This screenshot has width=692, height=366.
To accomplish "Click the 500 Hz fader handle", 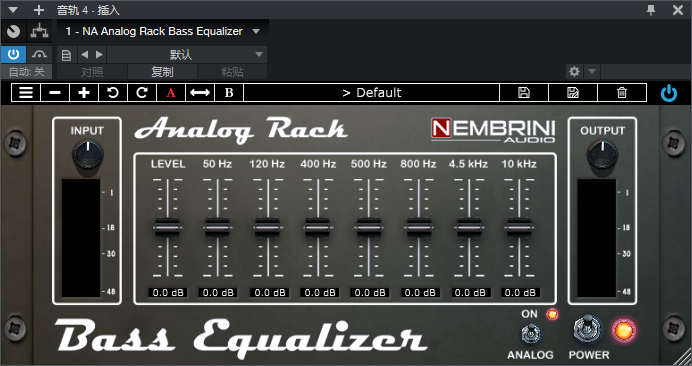I will click(x=369, y=227).
